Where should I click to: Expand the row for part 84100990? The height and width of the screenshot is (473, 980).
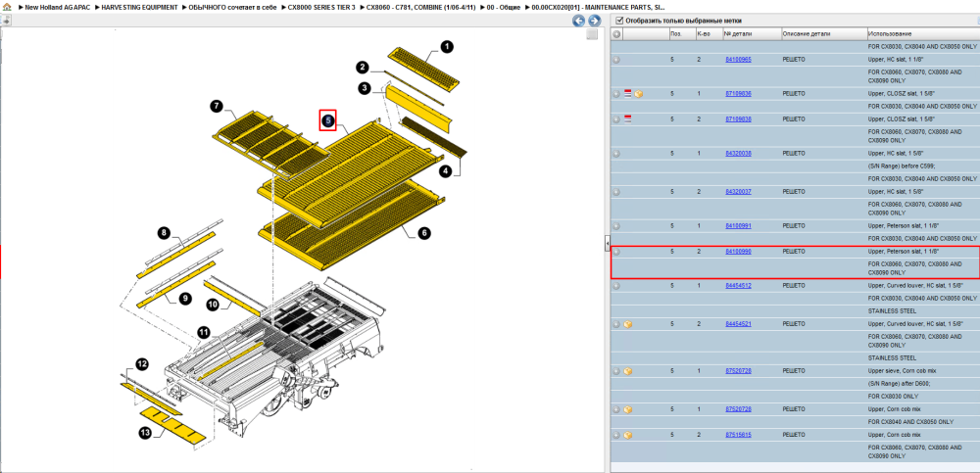click(616, 252)
